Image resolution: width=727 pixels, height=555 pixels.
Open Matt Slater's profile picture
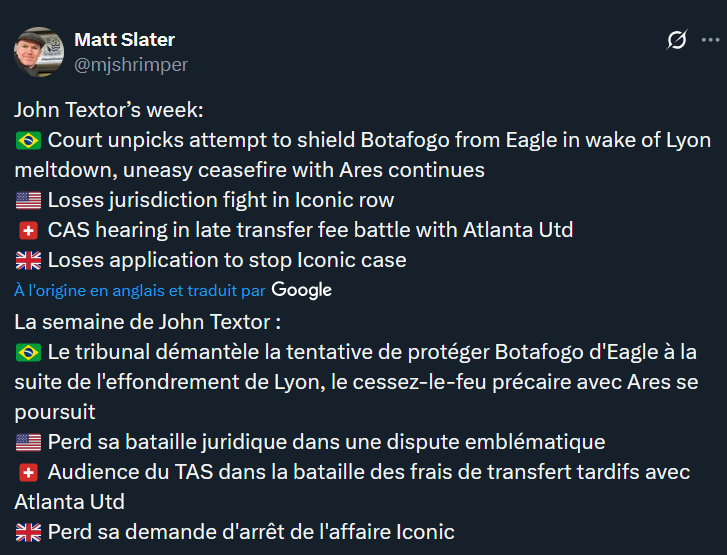tap(40, 52)
